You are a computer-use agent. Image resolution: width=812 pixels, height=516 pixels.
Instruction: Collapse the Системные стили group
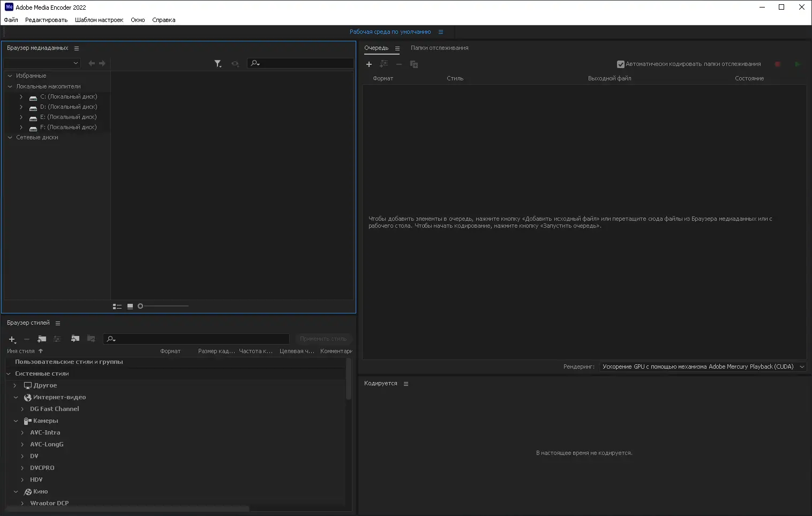[x=9, y=374]
